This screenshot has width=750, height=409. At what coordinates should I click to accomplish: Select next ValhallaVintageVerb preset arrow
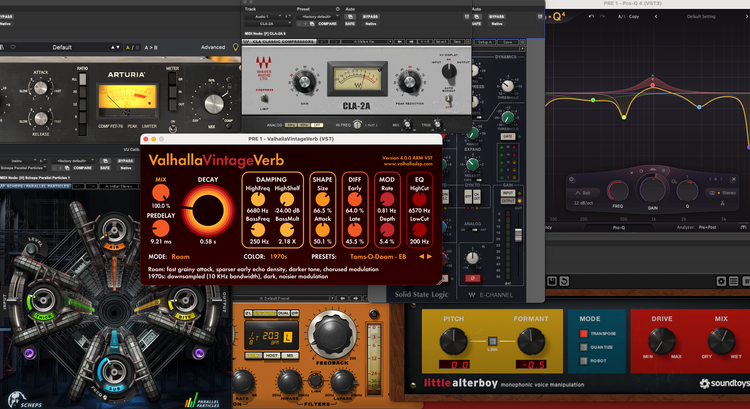(x=430, y=257)
